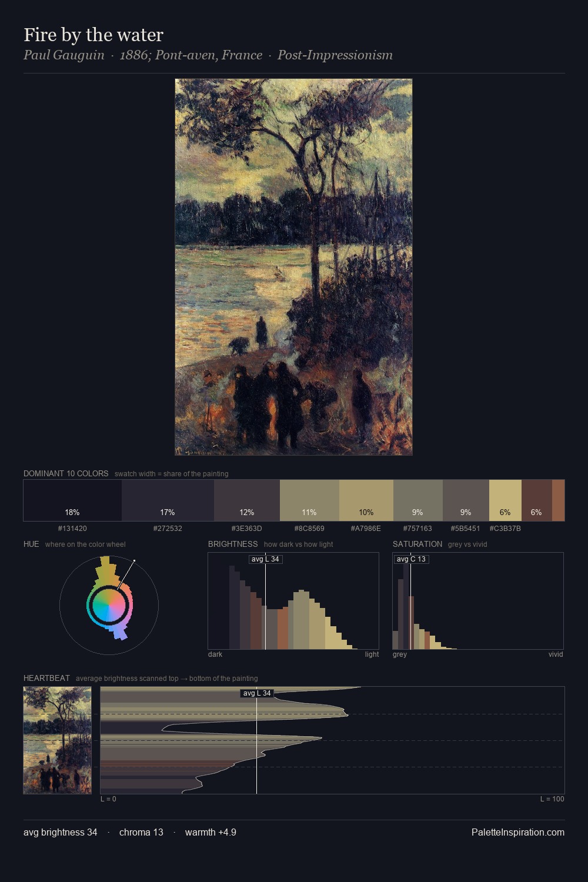Pick the 12% swatch #3E363D
The width and height of the screenshot is (588, 882).
tap(247, 500)
